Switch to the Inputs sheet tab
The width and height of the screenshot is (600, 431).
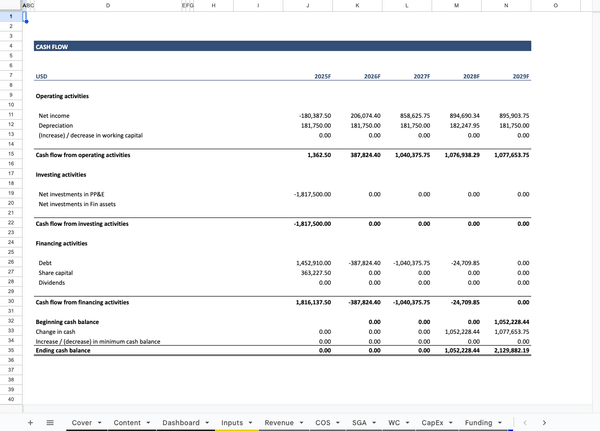pyautogui.click(x=232, y=423)
